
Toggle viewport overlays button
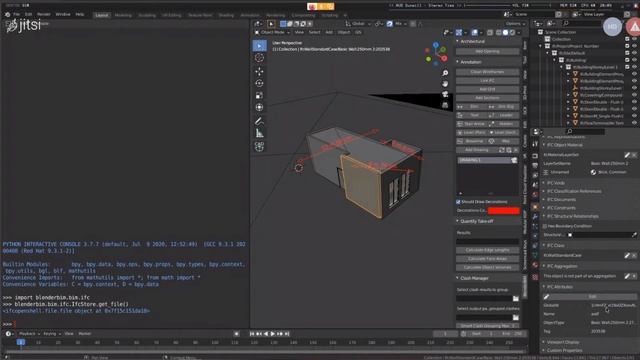pyautogui.click(x=474, y=33)
